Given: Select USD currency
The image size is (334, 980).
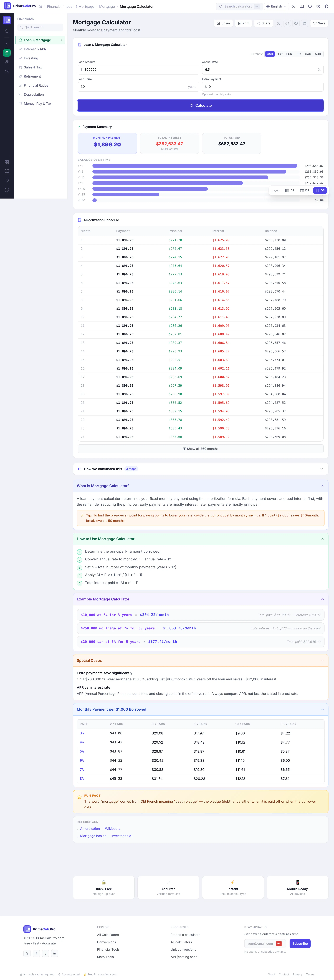Looking at the screenshot, I should pyautogui.click(x=270, y=54).
